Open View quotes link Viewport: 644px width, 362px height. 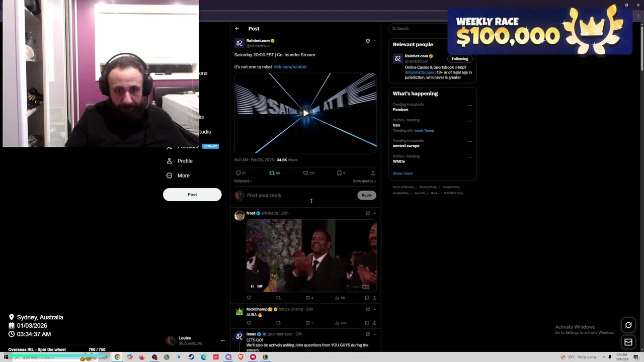(364, 181)
